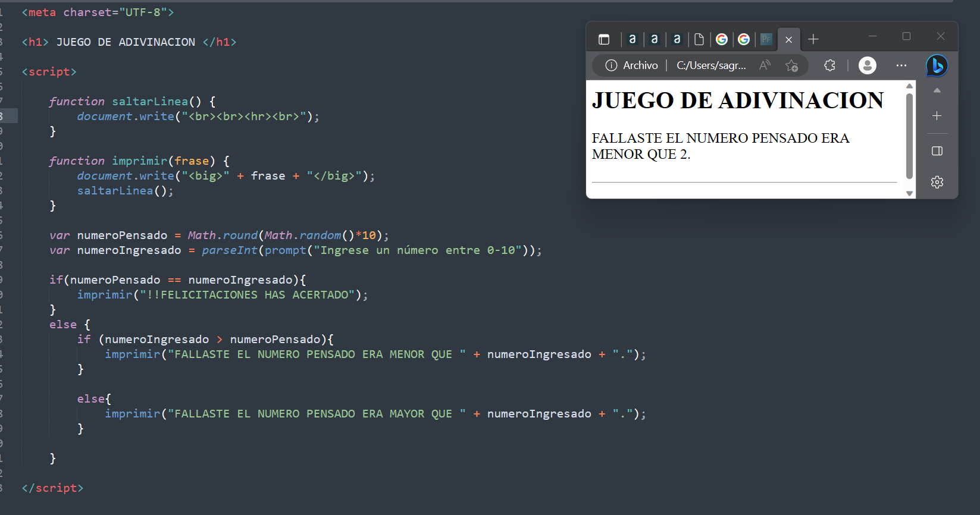Open the sidebar settings gear
The height and width of the screenshot is (515, 980).
(x=937, y=182)
